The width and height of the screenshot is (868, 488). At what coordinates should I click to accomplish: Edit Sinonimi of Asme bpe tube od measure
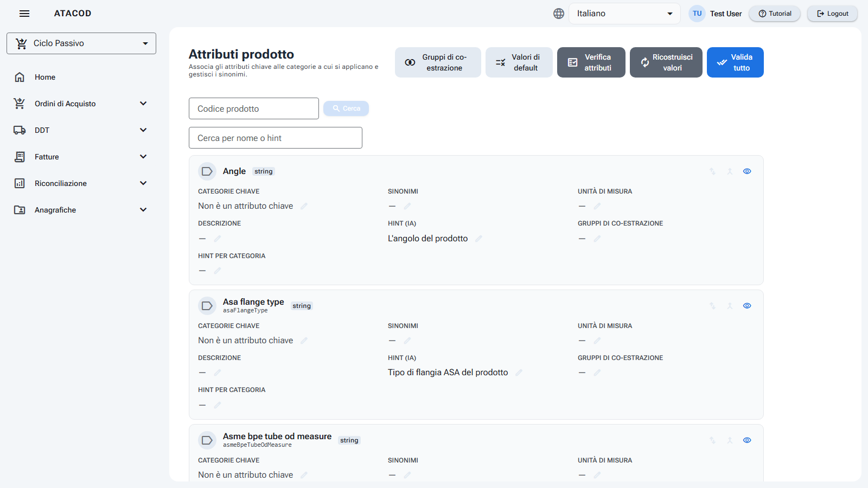[407, 475]
